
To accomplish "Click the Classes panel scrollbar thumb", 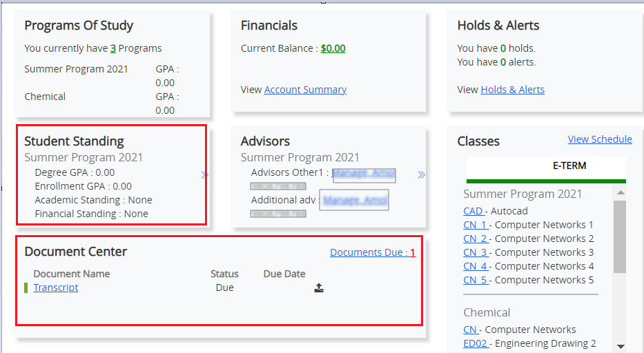I will coord(620,234).
